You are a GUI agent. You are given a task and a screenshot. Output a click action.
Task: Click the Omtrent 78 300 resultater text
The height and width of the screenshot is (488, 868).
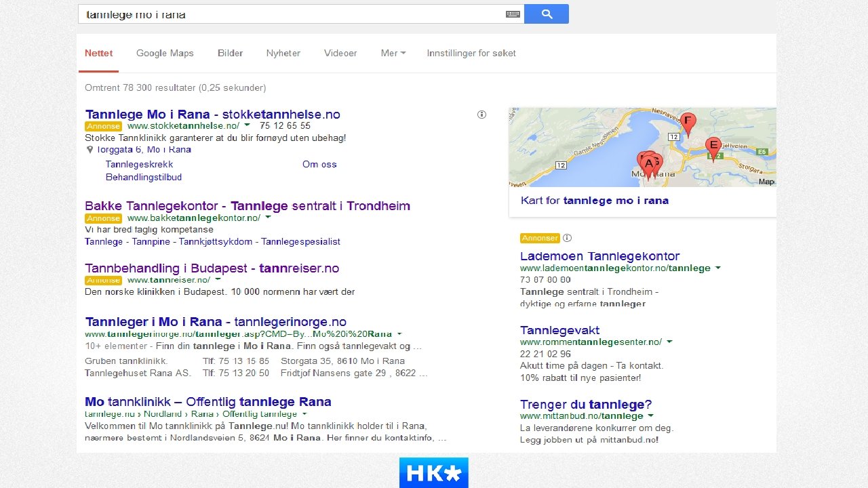click(175, 88)
